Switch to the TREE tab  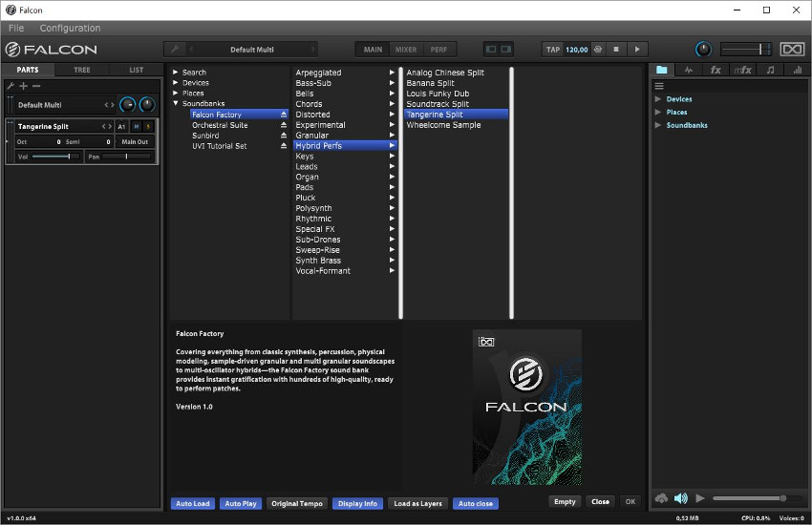82,70
